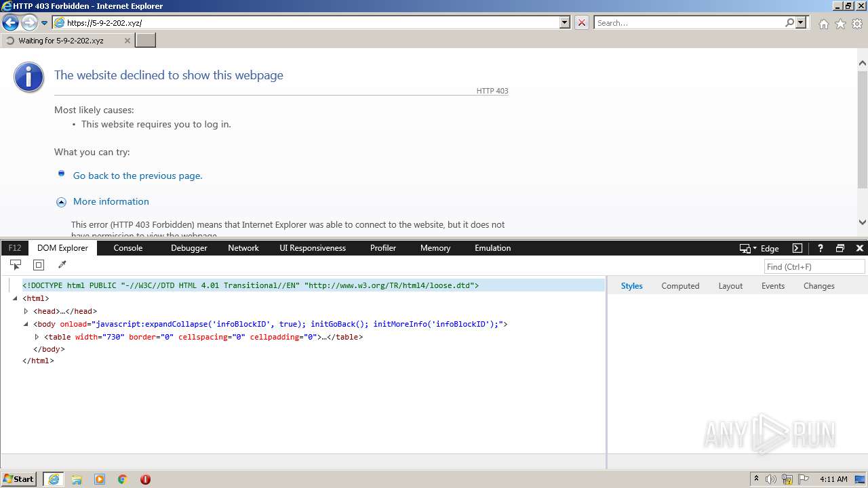Open File Explorer folder taskbar icon
The height and width of the screenshot is (488, 868).
tap(77, 479)
